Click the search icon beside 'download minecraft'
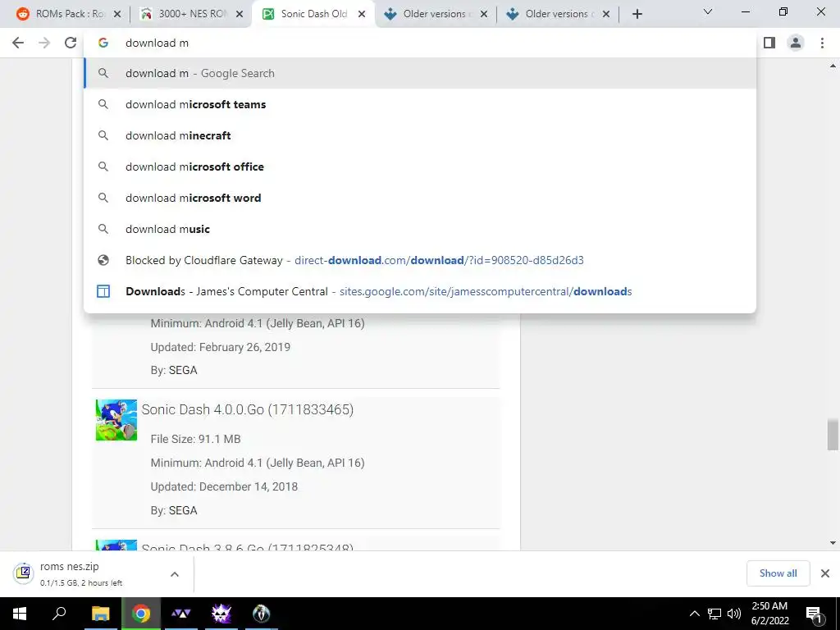This screenshot has height=630, width=840. click(103, 135)
